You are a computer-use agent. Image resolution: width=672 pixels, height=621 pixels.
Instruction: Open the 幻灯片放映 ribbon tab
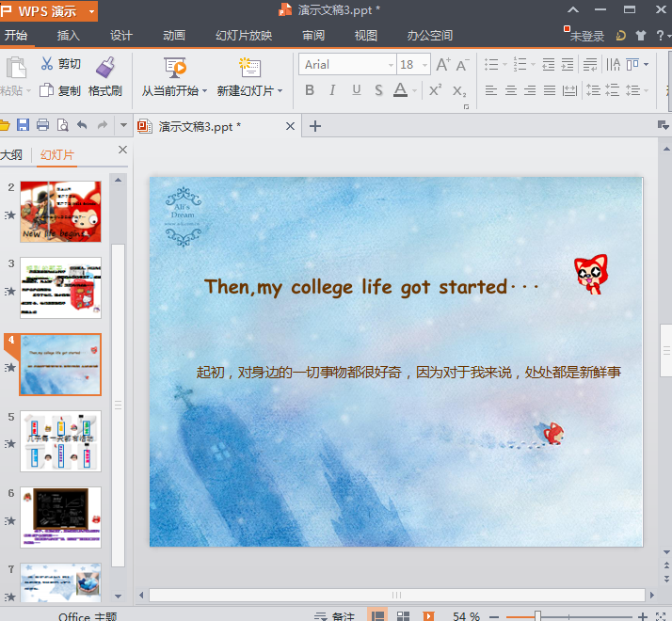(244, 35)
